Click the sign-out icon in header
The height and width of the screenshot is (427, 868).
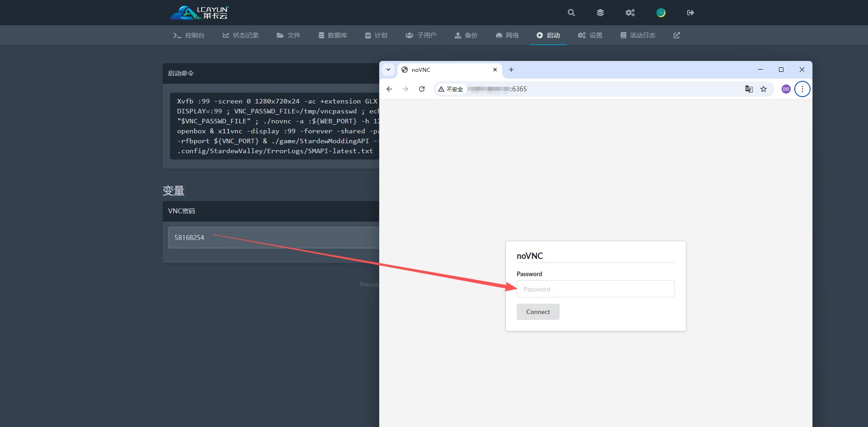tap(690, 13)
